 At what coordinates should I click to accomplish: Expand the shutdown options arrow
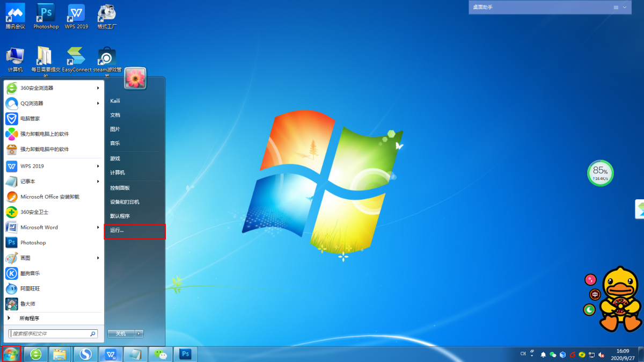[x=139, y=334]
